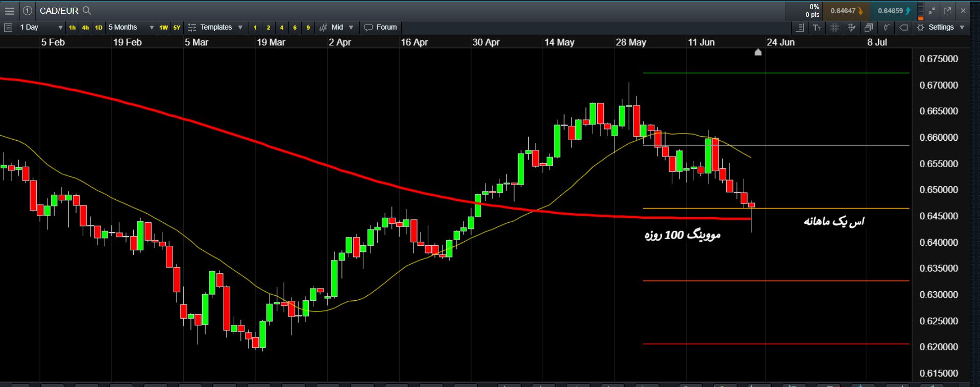Click the stacked windows overlay icon

click(869, 28)
